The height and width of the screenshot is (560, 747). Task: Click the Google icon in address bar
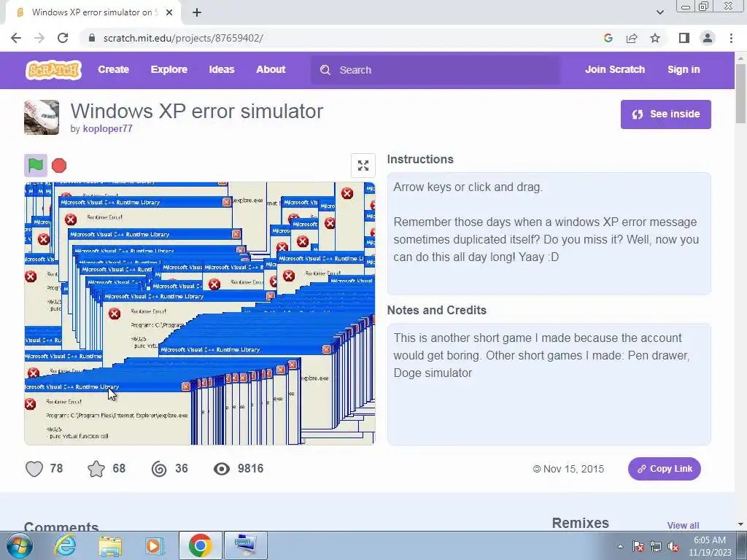pos(608,38)
